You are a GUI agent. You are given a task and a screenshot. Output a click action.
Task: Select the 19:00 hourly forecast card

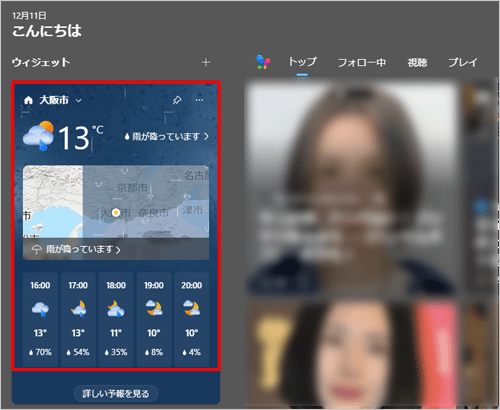click(154, 319)
